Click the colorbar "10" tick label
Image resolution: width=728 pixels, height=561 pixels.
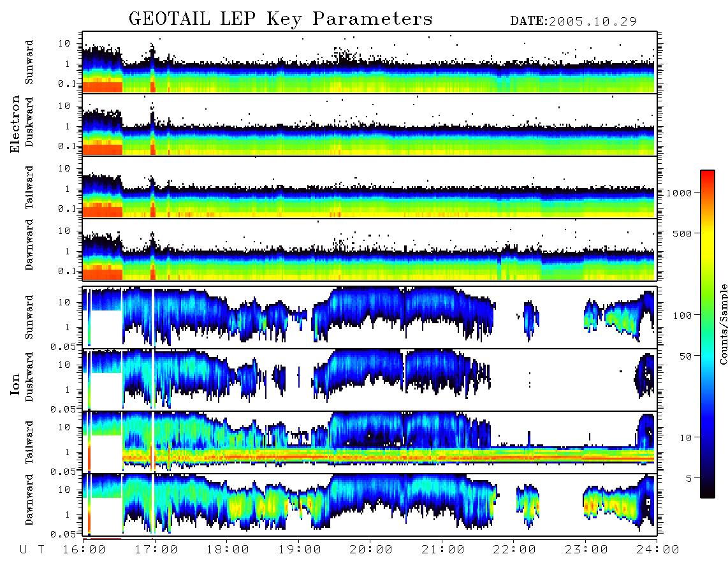(x=685, y=437)
